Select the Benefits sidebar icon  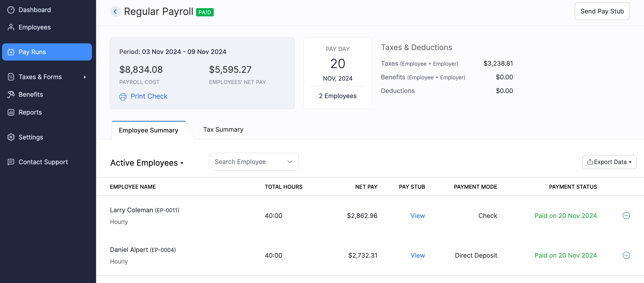[x=11, y=94]
